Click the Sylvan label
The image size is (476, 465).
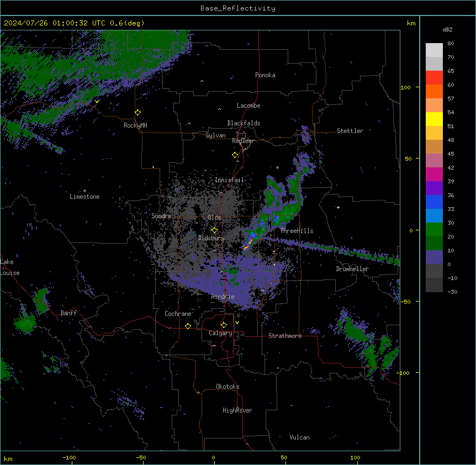click(x=215, y=135)
